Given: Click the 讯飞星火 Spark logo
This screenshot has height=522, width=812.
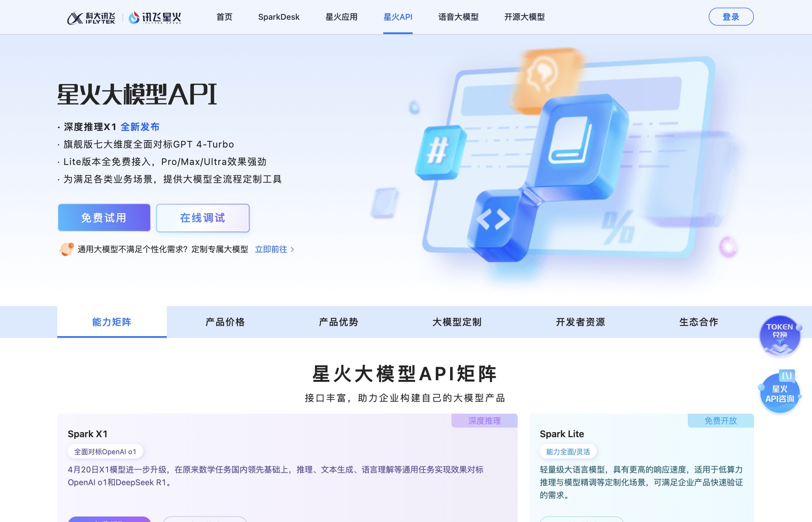Looking at the screenshot, I should [x=155, y=17].
